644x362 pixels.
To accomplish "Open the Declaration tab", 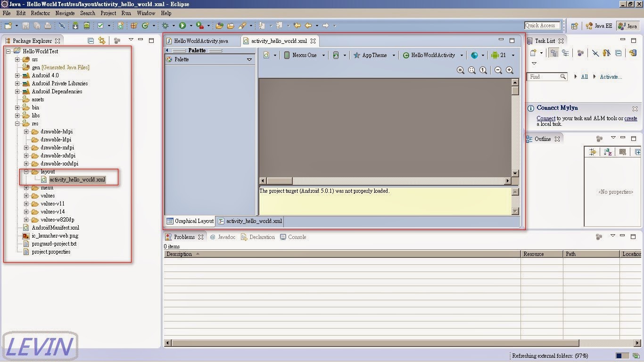I will coord(258,237).
